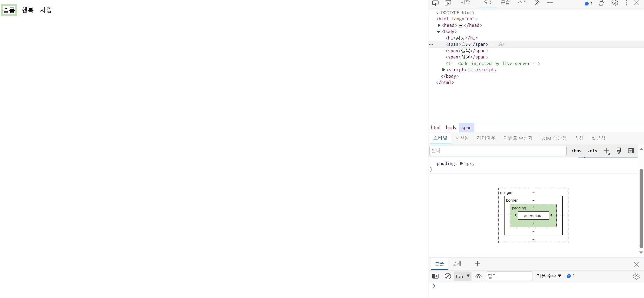Select the live-server comment node

[x=493, y=63]
